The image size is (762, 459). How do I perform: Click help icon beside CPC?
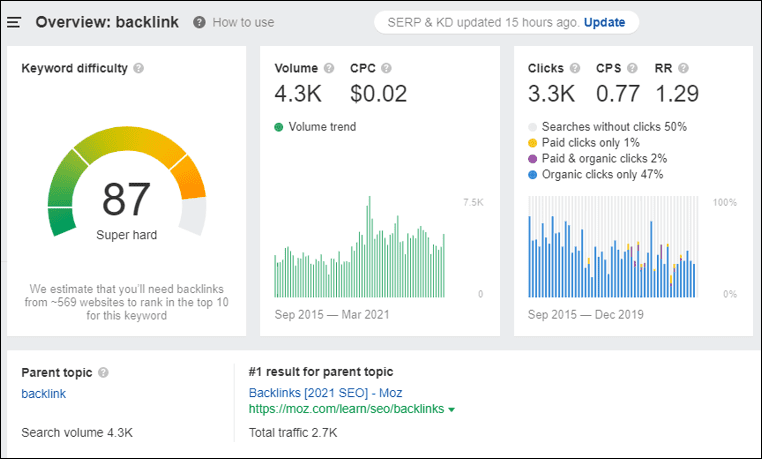(x=386, y=68)
